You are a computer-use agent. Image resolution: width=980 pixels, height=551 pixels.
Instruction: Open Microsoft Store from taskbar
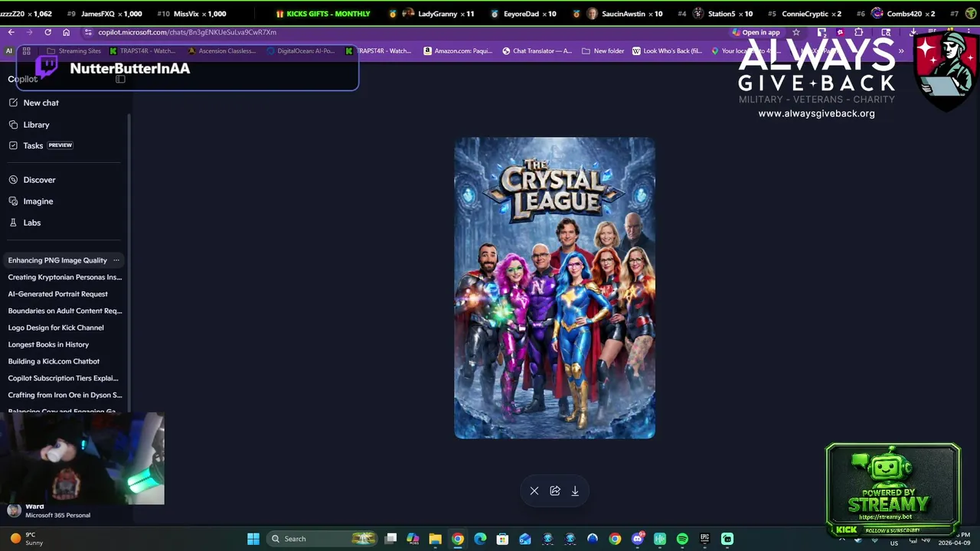pos(502,539)
